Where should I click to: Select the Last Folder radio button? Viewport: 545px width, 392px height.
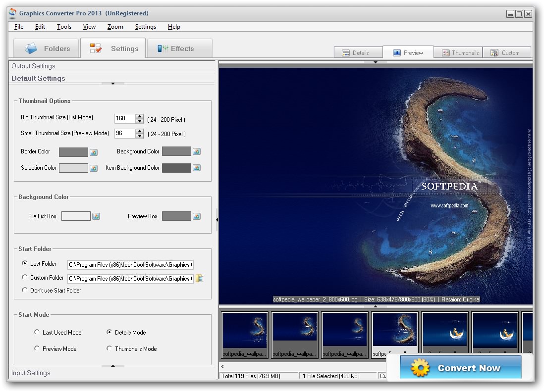pos(24,263)
